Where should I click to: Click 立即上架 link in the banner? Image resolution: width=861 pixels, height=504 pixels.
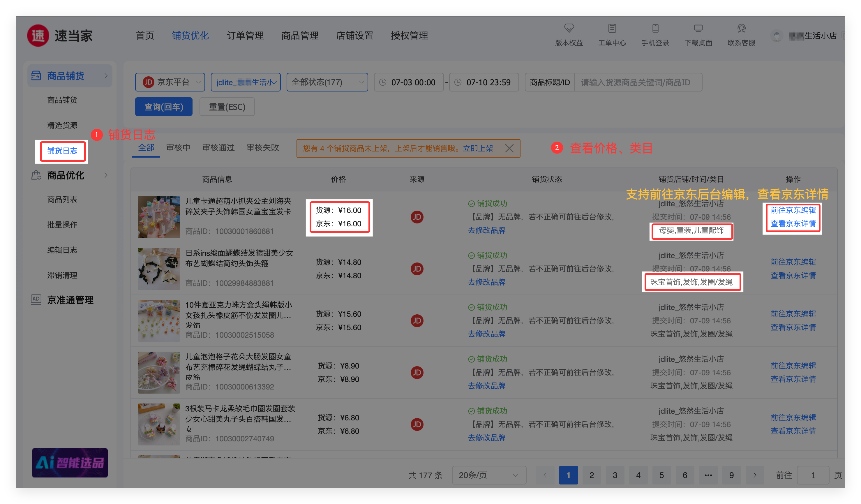pyautogui.click(x=478, y=148)
